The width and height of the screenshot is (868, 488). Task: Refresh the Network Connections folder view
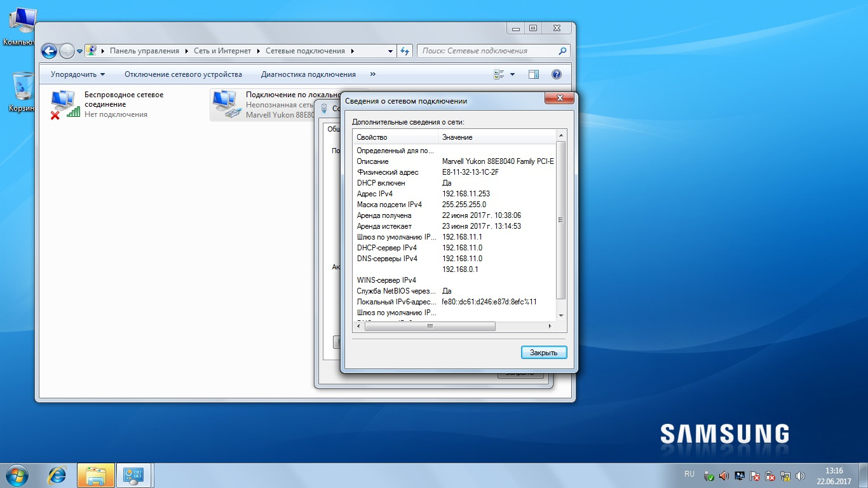(405, 51)
